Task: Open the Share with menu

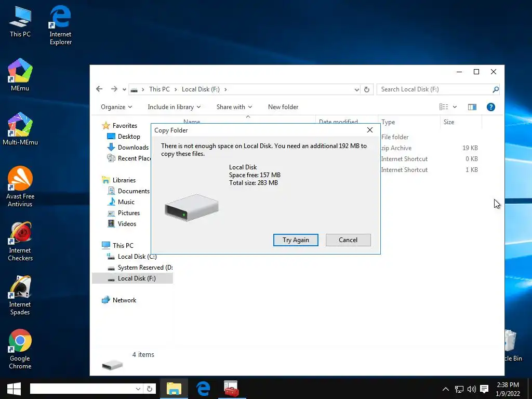Action: (234, 107)
